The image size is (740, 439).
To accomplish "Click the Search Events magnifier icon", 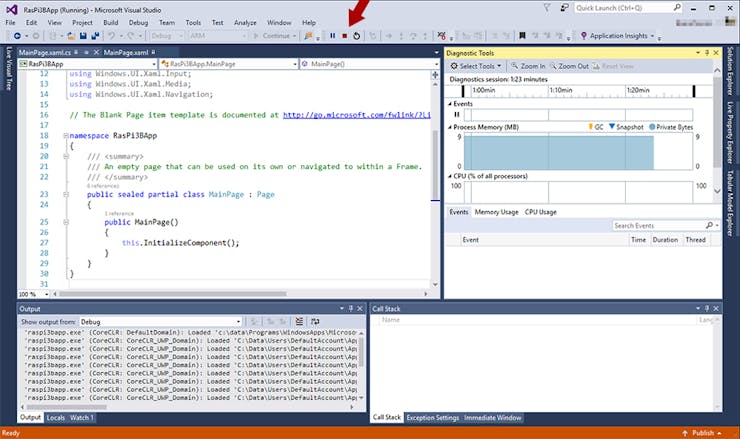I will (709, 226).
